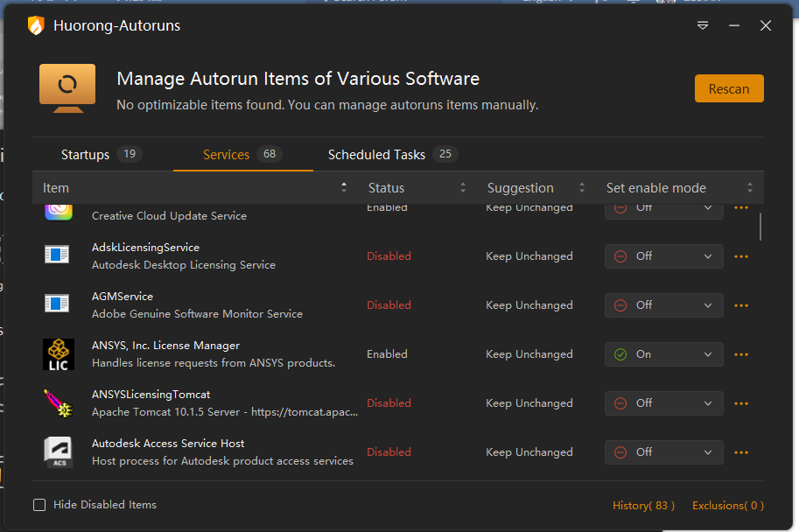Viewport: 799px width, 532px height.
Task: Click Apache Tomcat 10.1.5 Server description
Action: point(225,412)
